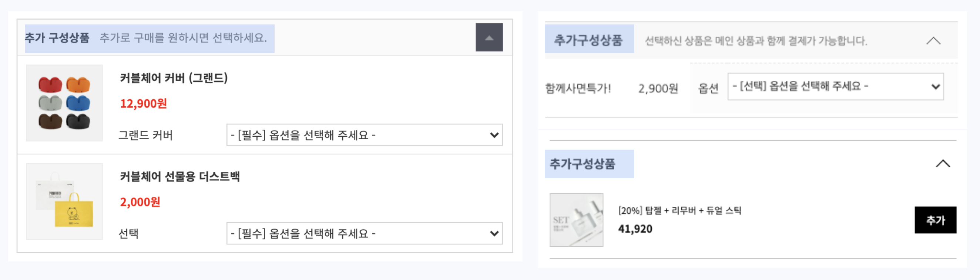Collapse the top-right 추가구성상품 section chevron
The width and height of the screenshot is (980, 280).
[x=933, y=40]
